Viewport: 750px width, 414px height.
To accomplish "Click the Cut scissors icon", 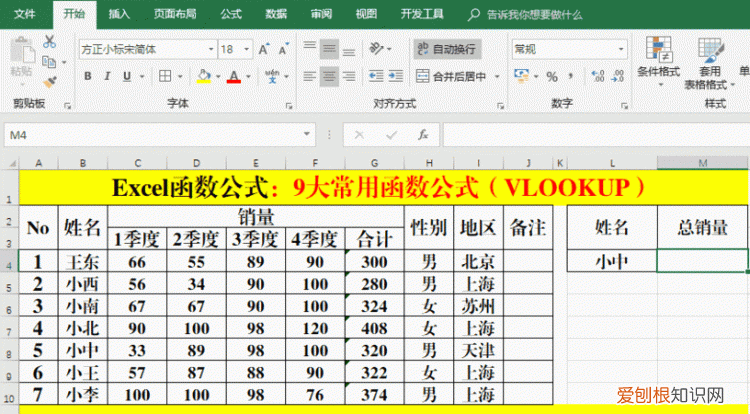I will pos(49,42).
